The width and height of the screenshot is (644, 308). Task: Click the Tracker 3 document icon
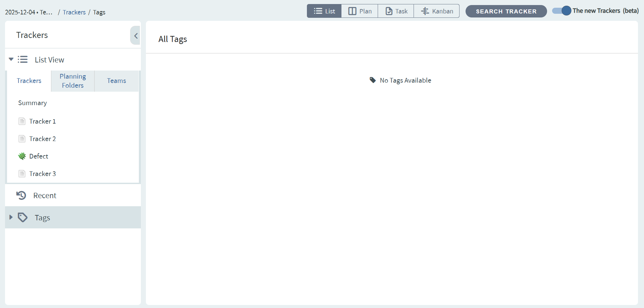(x=22, y=174)
